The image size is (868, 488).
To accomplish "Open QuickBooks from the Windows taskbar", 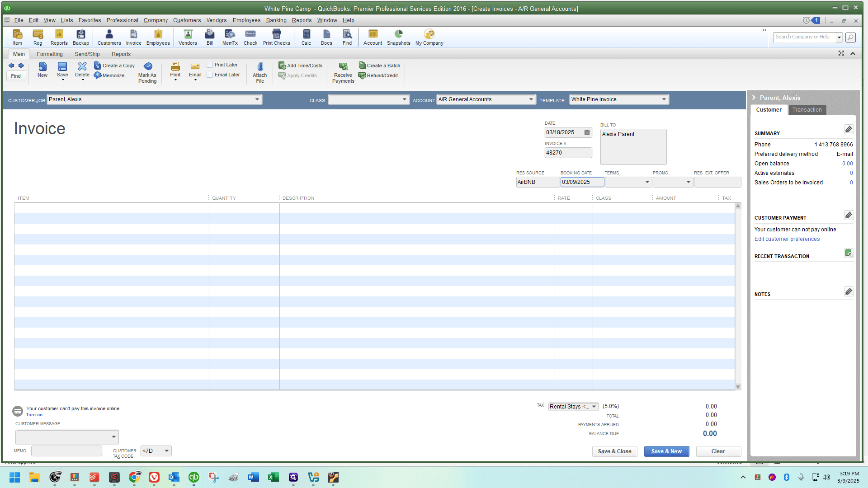I will pyautogui.click(x=194, y=477).
